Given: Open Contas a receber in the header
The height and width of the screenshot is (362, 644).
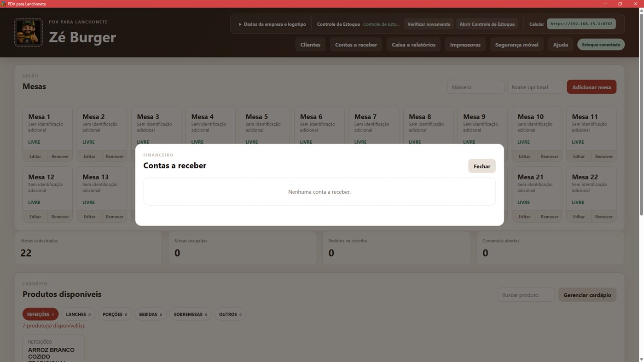Looking at the screenshot, I should (356, 45).
